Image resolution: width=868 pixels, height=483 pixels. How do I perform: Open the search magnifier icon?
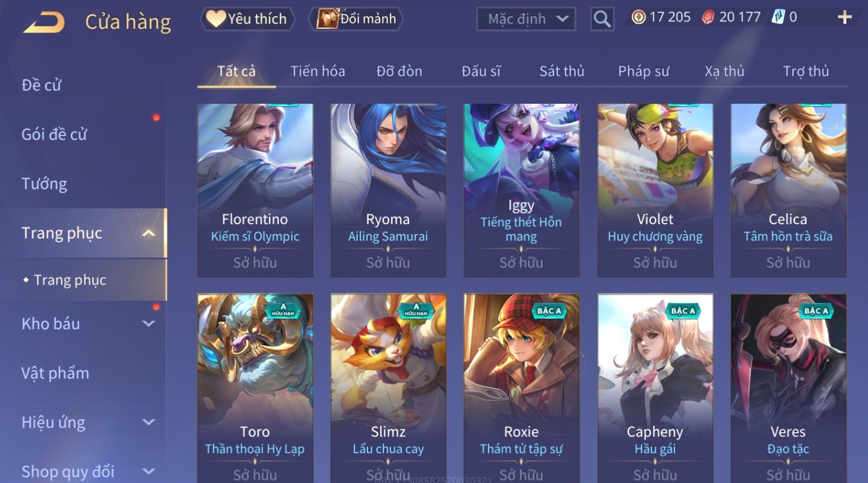tap(602, 19)
